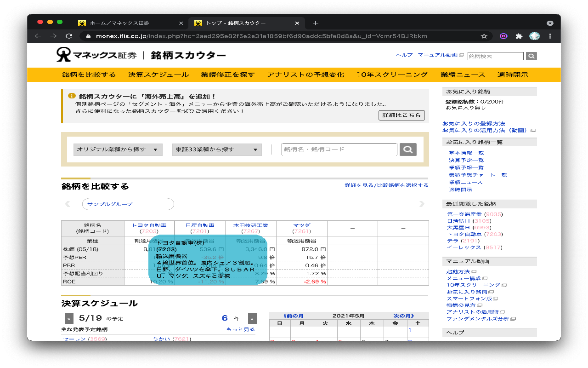Image resolution: width=588 pixels, height=368 pixels.
Task: Open the ファンダメンタルズ分析 manual link
Action: coord(478,319)
